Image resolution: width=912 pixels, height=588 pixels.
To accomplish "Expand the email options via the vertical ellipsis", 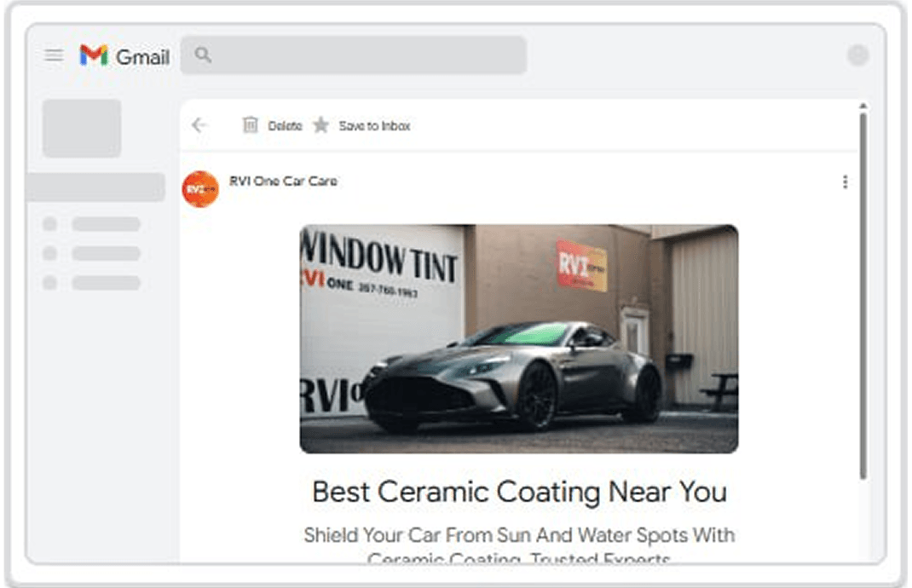I will 846,181.
